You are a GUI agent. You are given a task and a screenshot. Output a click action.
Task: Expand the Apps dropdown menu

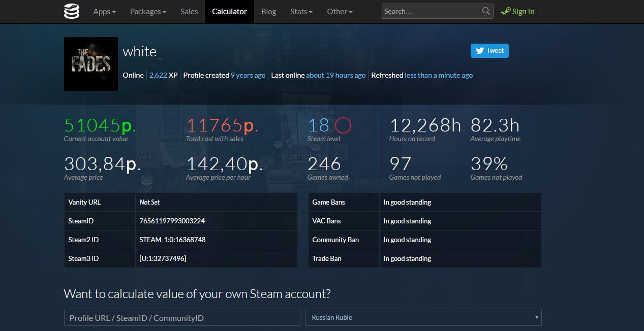104,11
